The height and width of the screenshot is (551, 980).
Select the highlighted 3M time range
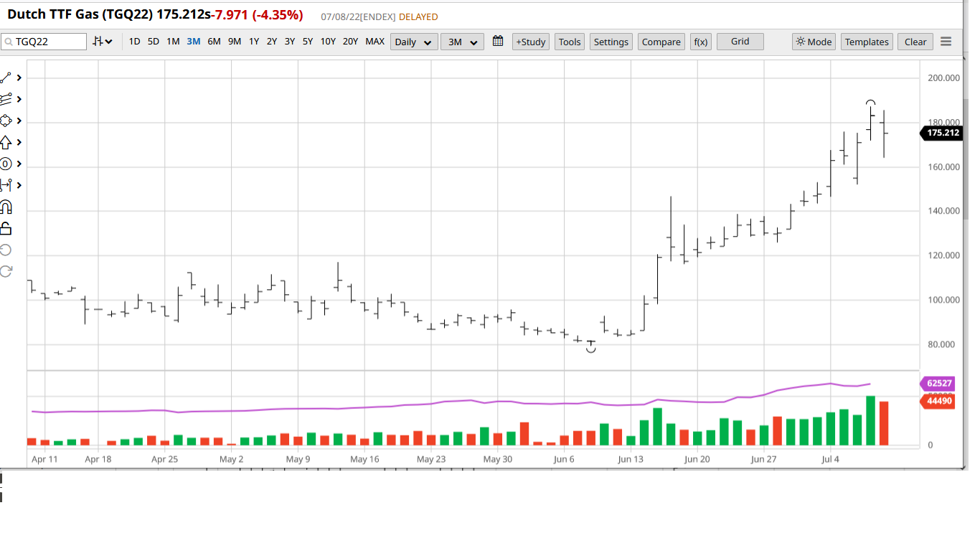click(194, 42)
